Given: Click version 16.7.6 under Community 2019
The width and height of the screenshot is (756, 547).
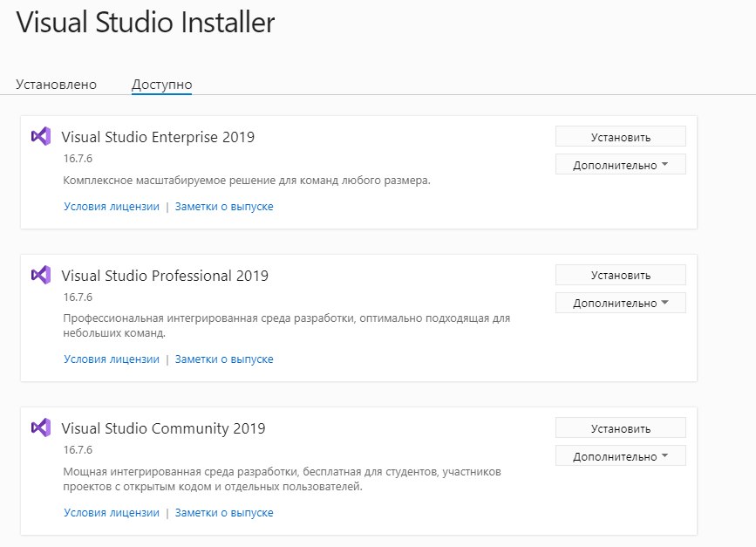Looking at the screenshot, I should click(78, 450).
